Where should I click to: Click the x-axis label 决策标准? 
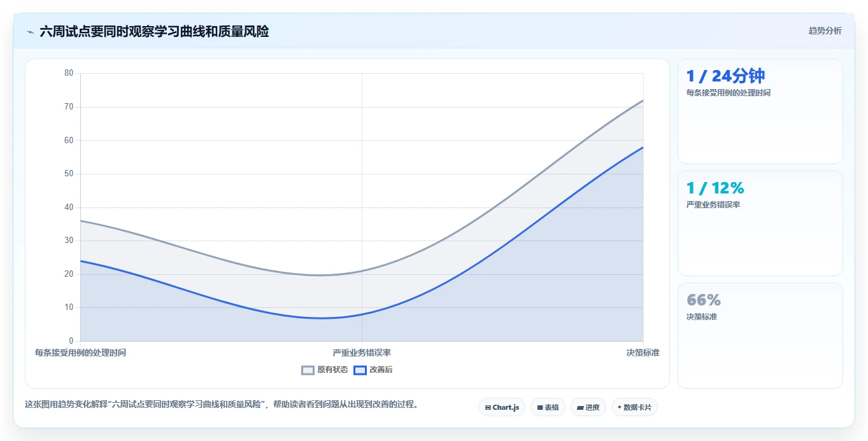coord(643,353)
